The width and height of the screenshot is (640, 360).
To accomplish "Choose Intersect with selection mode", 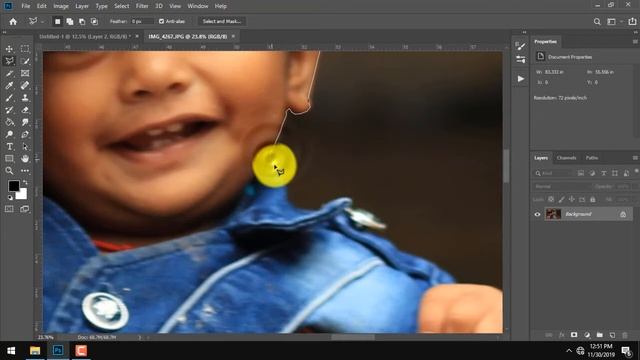I will [94, 21].
